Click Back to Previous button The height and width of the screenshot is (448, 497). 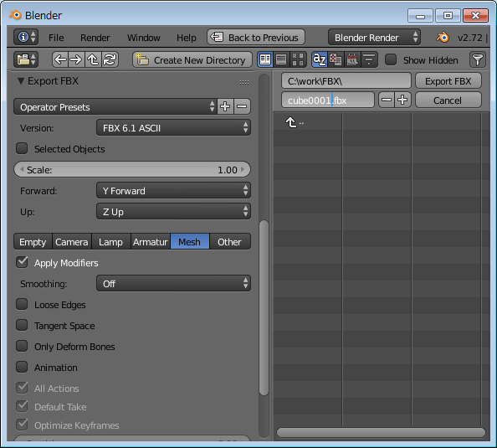pos(256,37)
